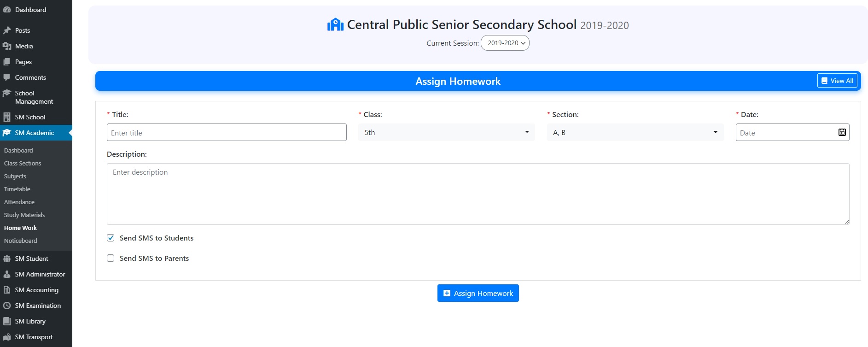The height and width of the screenshot is (347, 868).
Task: Click the SM Examination clock icon
Action: 7,306
